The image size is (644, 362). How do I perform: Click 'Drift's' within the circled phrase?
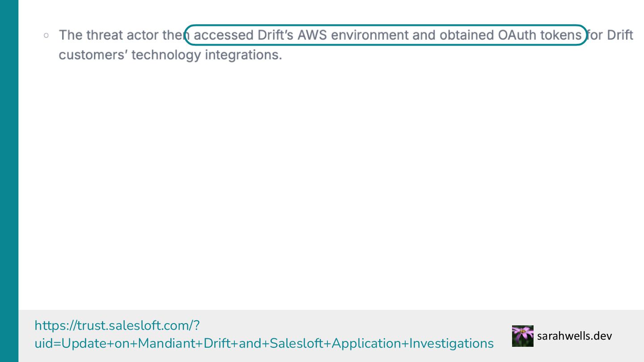[x=275, y=35]
